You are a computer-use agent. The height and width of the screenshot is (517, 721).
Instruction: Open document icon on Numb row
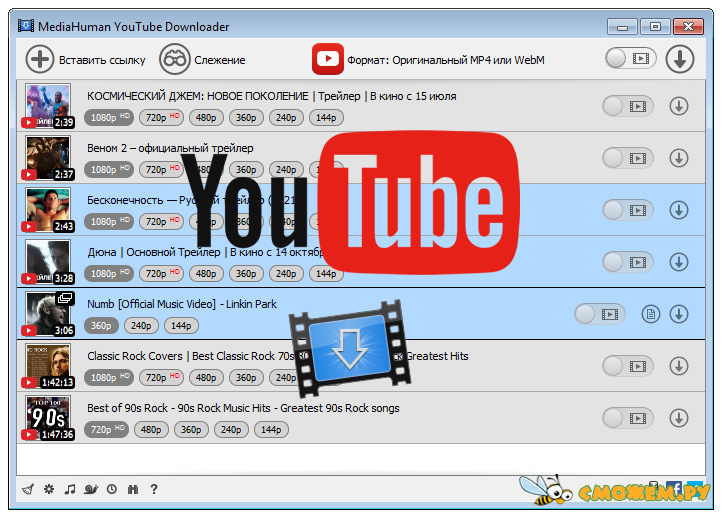coord(651,314)
